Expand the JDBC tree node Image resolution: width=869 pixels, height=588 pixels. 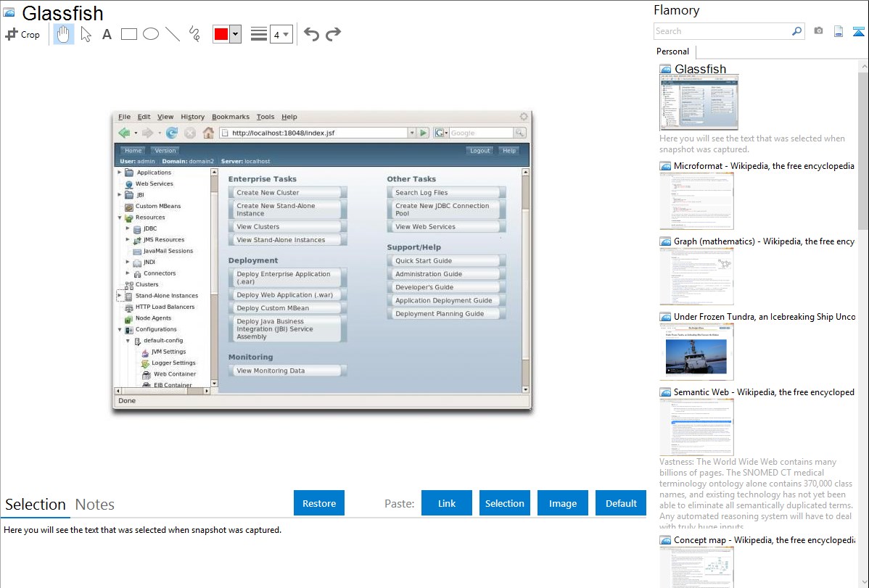pos(128,228)
